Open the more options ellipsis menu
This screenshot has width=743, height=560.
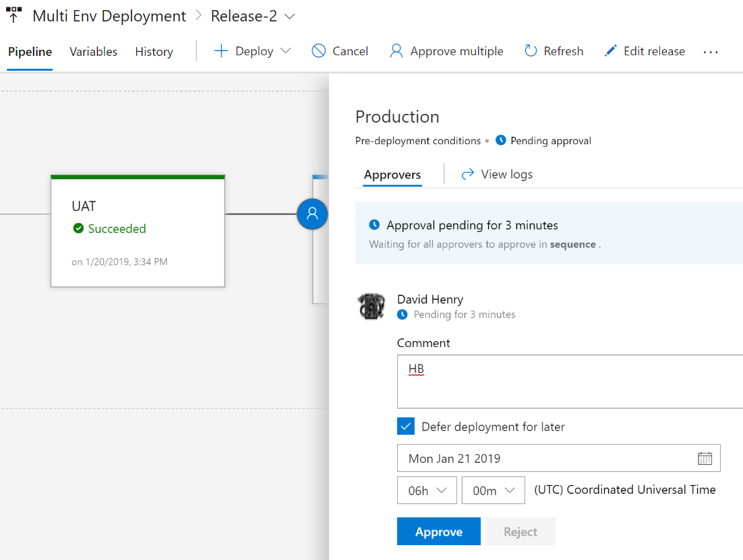[x=711, y=52]
